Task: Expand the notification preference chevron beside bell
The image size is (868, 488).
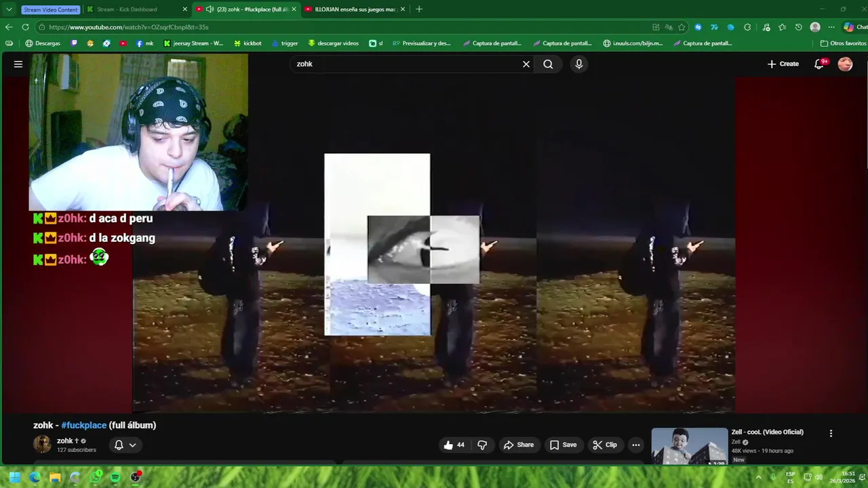Action: (132, 445)
